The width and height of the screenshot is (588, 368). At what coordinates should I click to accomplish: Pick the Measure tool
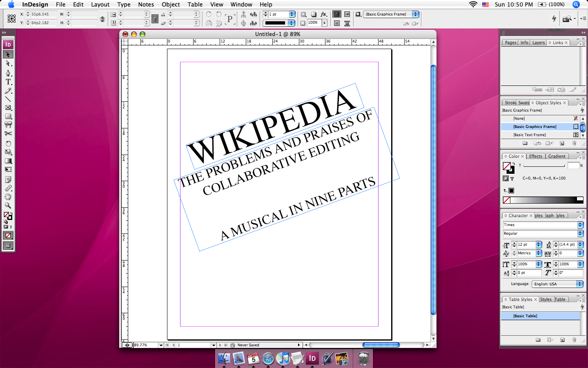coord(8,188)
